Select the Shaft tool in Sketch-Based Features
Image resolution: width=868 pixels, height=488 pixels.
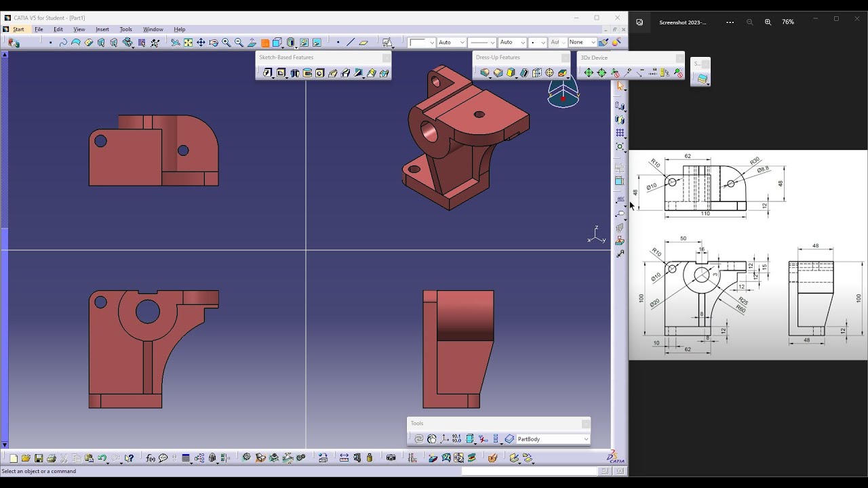[294, 73]
